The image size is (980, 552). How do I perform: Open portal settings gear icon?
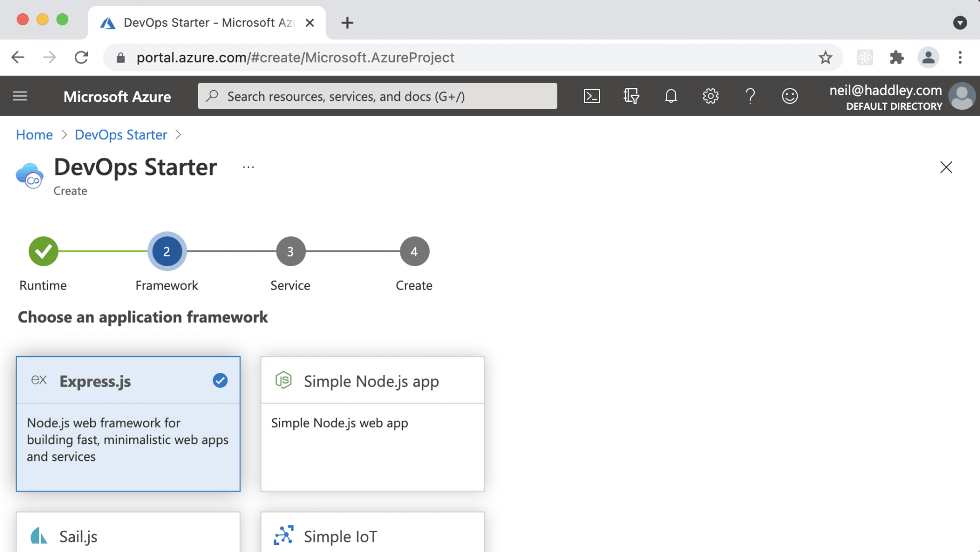point(710,96)
